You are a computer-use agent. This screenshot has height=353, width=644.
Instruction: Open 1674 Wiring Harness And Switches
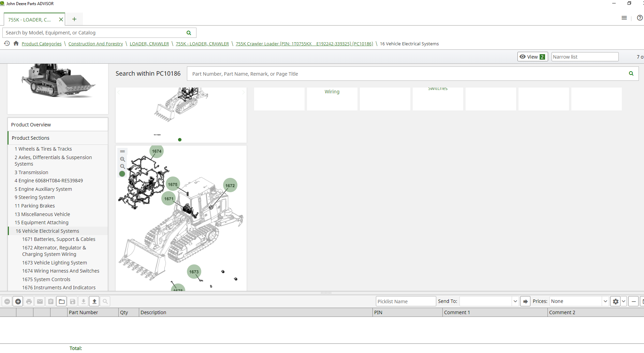(x=61, y=271)
